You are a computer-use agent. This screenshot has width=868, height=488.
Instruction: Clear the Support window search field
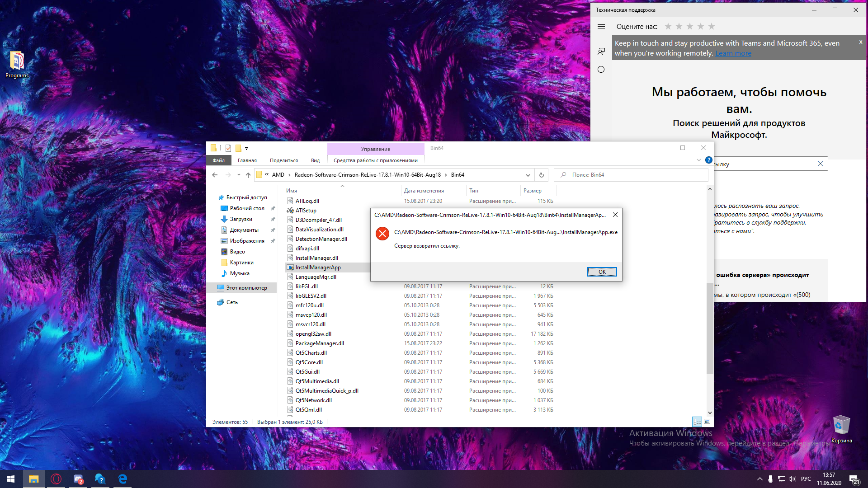(820, 164)
